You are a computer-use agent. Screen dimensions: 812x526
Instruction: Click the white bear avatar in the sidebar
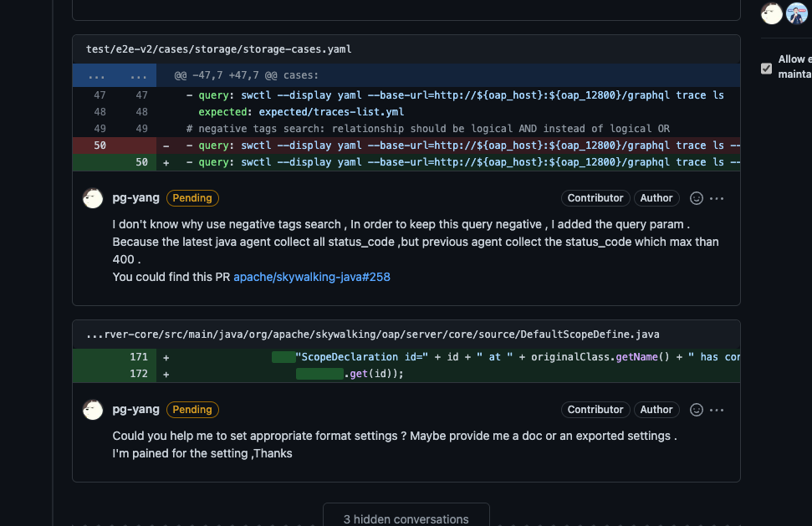click(772, 13)
